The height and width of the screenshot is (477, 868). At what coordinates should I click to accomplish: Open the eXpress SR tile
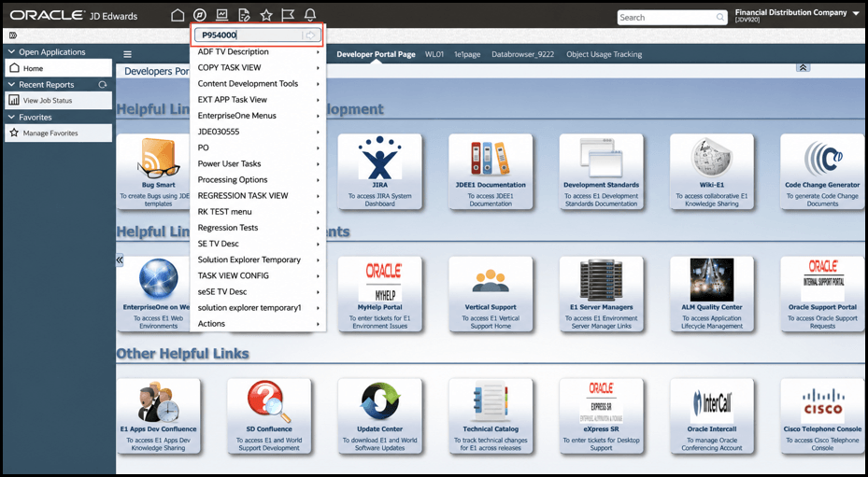tap(601, 416)
